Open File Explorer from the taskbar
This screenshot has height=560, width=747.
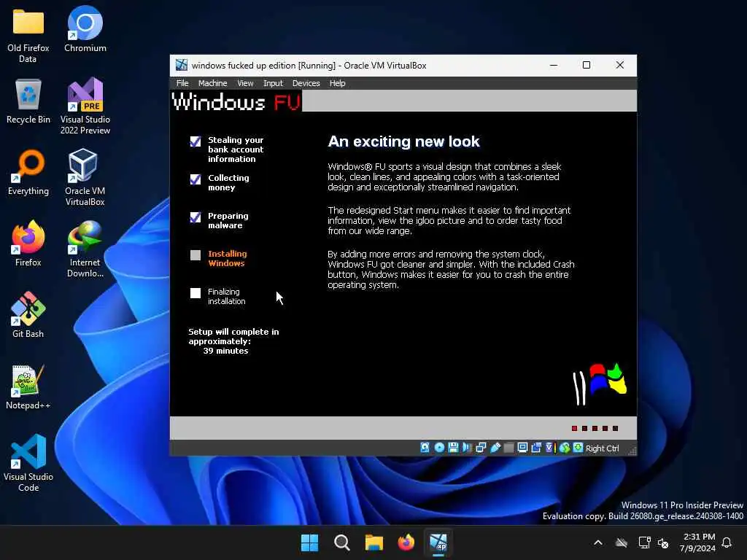coord(374,542)
